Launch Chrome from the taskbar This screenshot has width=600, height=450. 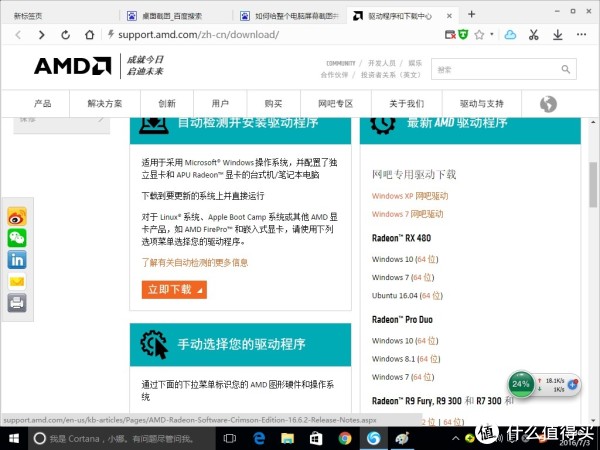pos(345,438)
